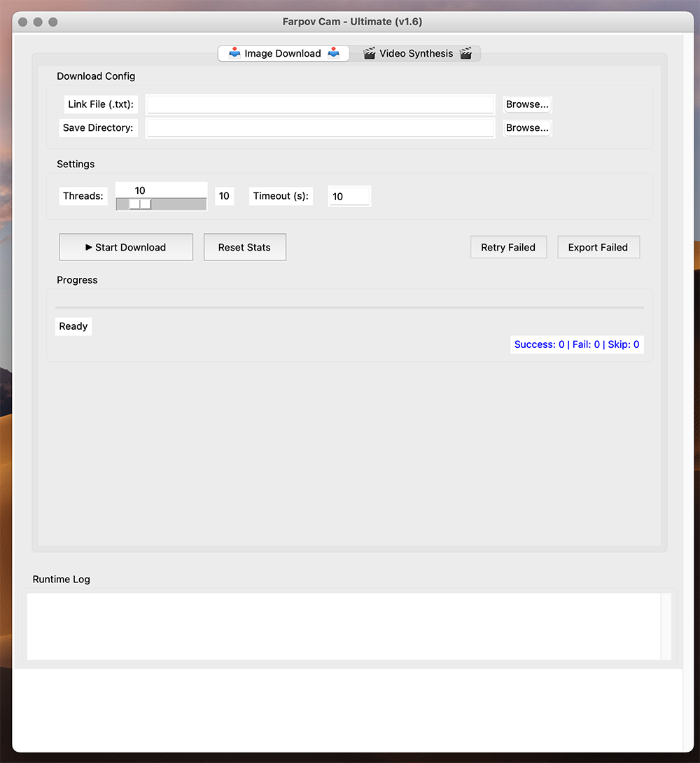Select the Timeout (s) value field
700x763 pixels.
click(x=349, y=197)
